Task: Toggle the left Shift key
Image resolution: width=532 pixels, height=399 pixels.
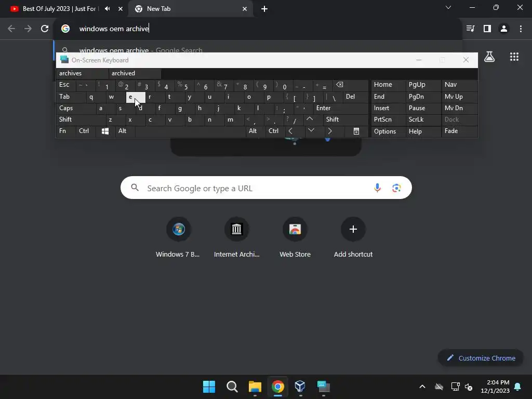Action: 81,119
